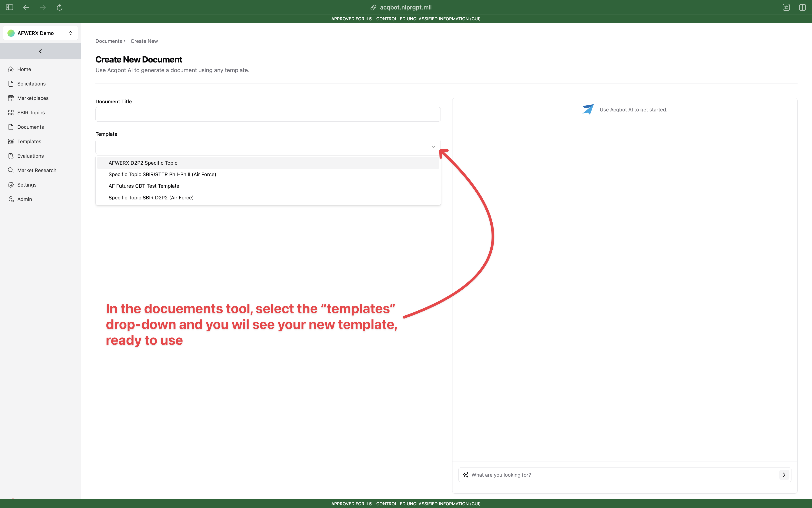Follow the Documents breadcrumb link

(108, 41)
